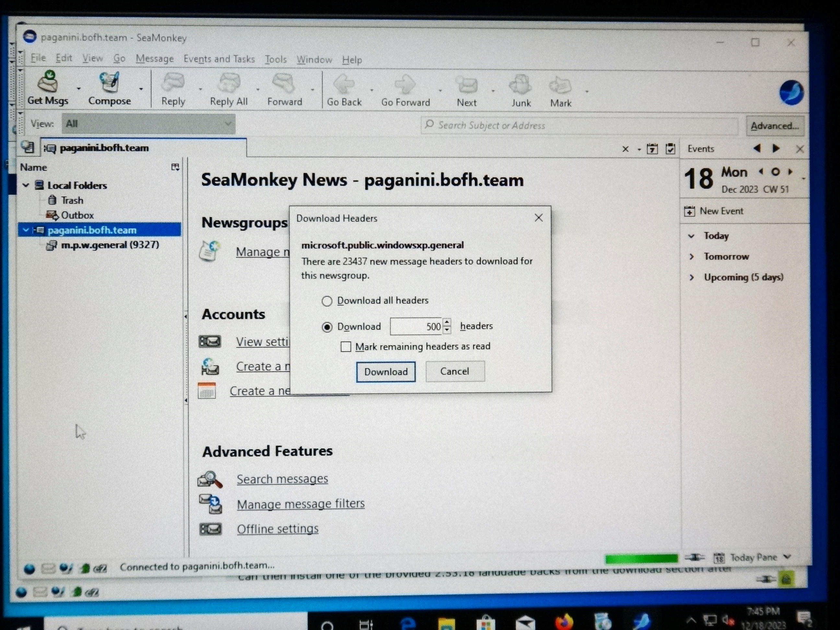Check Mark remaining headers as read
This screenshot has width=840, height=630.
coord(345,347)
